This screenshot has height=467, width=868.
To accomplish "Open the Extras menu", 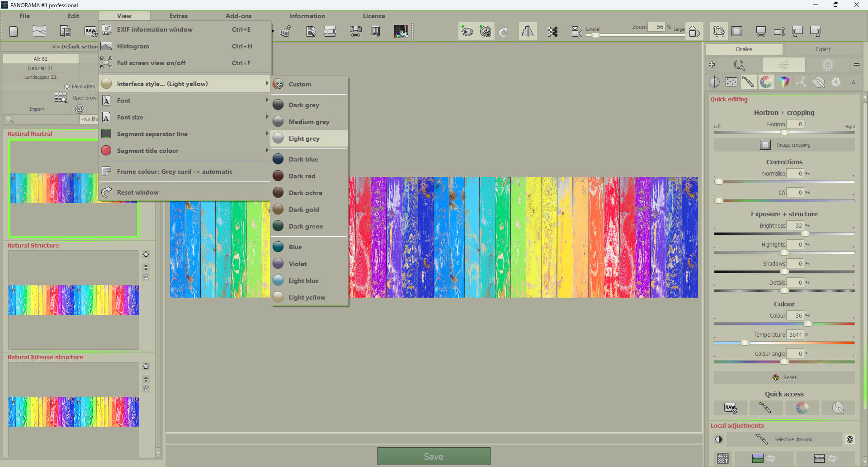I will pos(178,15).
